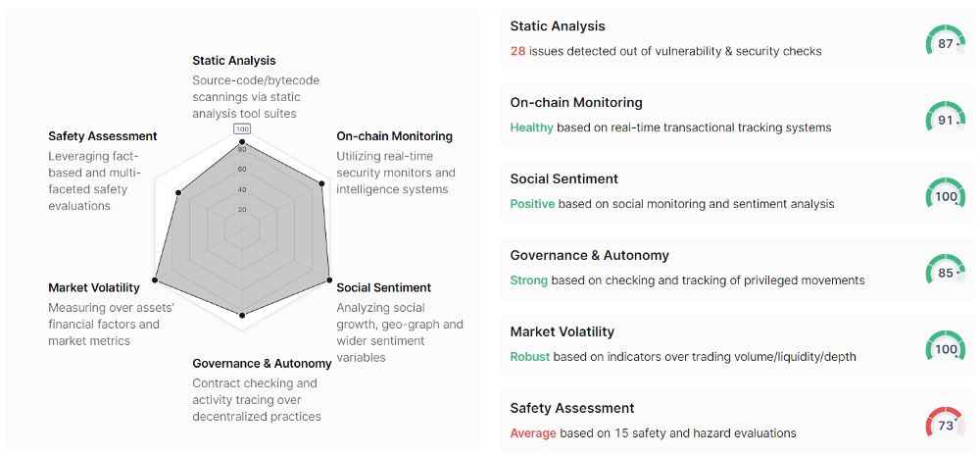Click the Market Volatility label beside radar chart
980x457 pixels.
pos(94,287)
